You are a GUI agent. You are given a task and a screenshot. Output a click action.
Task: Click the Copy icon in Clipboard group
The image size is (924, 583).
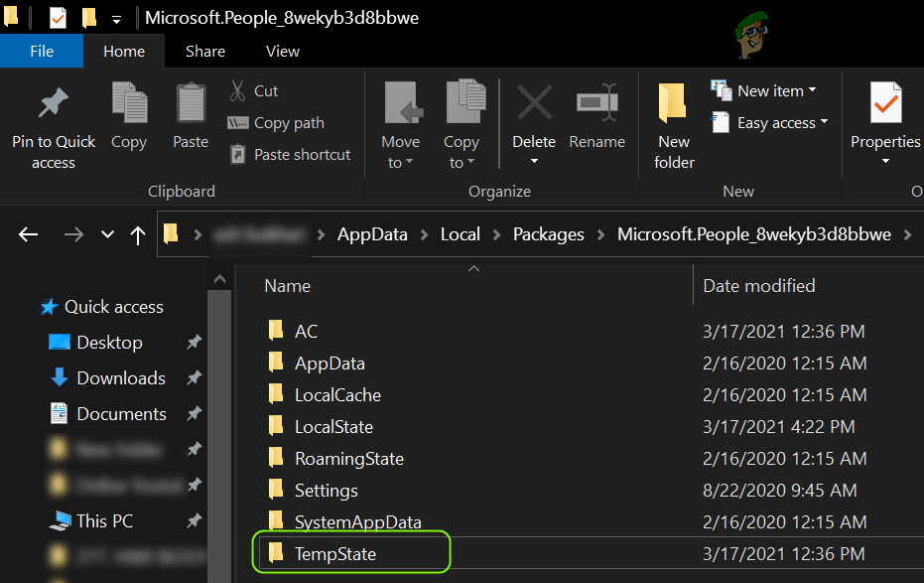pos(129,103)
